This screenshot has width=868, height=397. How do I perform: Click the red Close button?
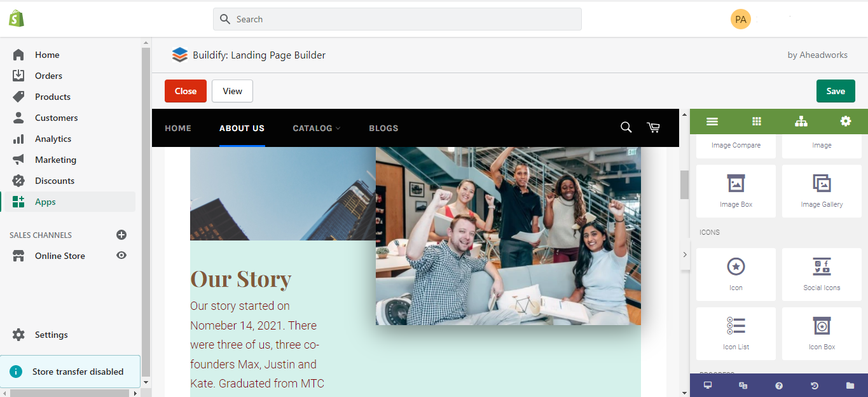click(x=186, y=91)
